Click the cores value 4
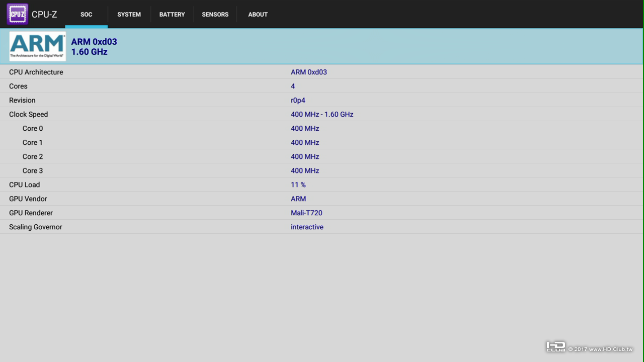 click(x=293, y=86)
